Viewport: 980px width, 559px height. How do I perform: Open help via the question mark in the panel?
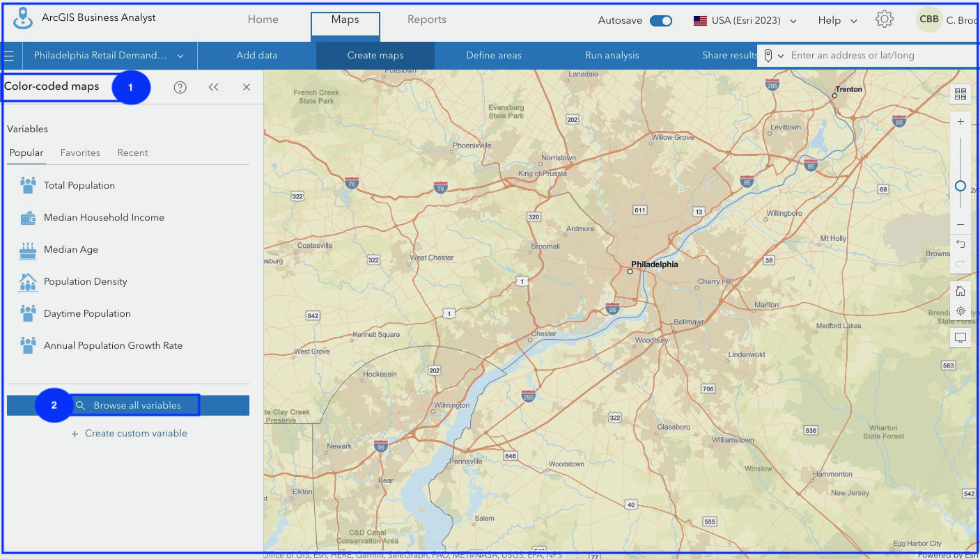click(180, 87)
